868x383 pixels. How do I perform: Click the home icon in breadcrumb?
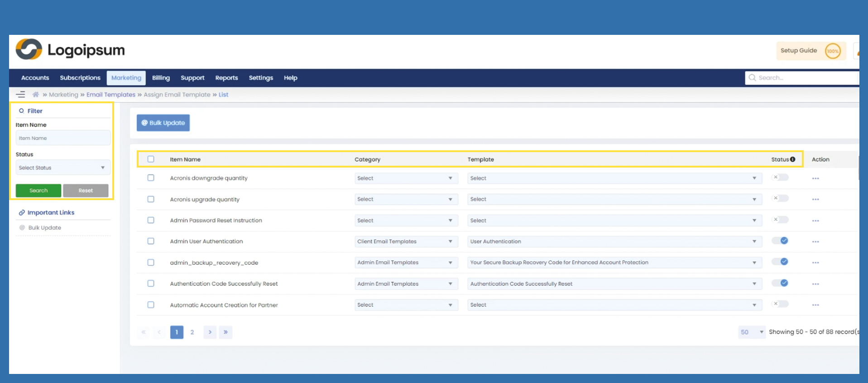(x=35, y=95)
